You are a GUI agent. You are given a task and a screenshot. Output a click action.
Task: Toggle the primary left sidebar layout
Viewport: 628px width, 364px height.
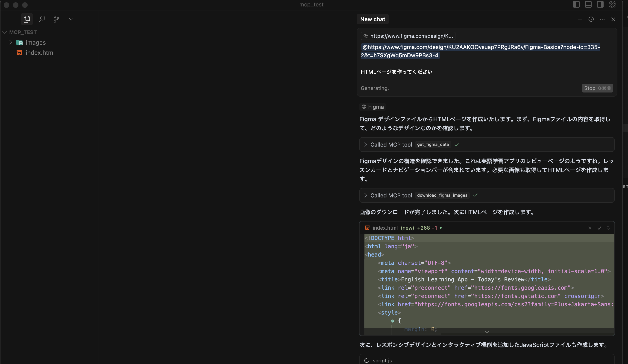[576, 4]
